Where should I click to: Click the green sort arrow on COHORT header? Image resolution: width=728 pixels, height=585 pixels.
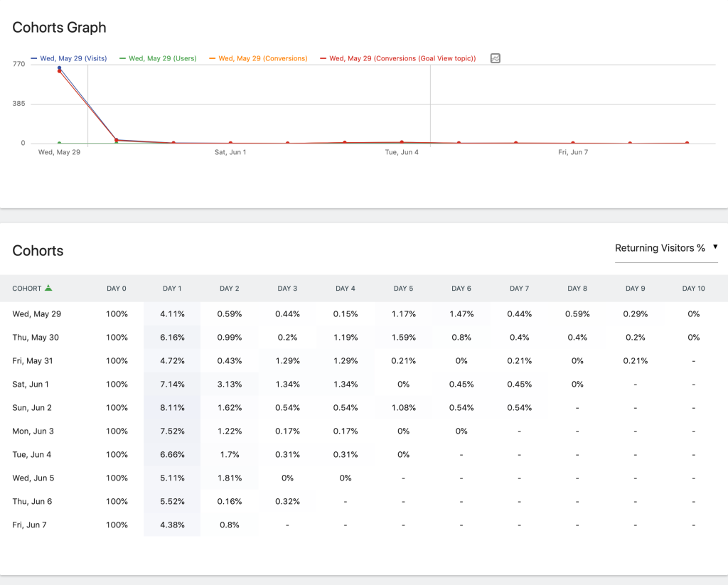[47, 289]
